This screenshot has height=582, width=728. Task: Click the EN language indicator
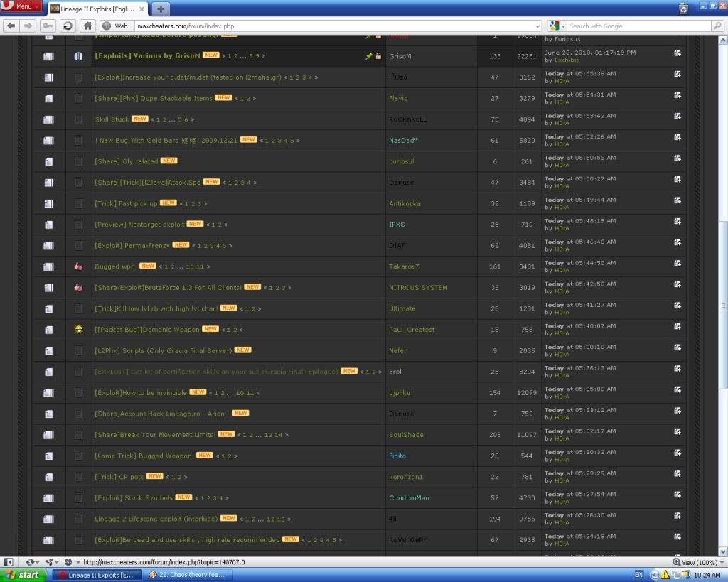click(638, 575)
